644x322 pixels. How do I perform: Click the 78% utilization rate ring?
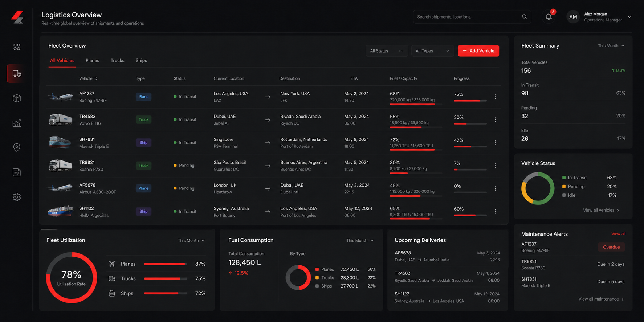tap(72, 278)
